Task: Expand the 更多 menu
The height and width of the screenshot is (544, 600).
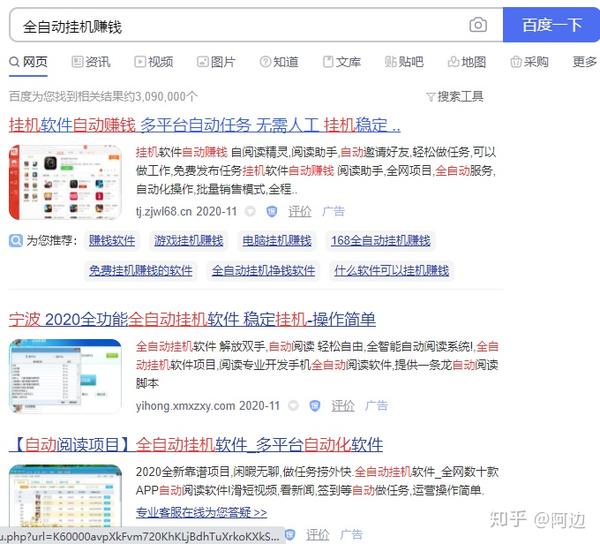Action: 585,62
